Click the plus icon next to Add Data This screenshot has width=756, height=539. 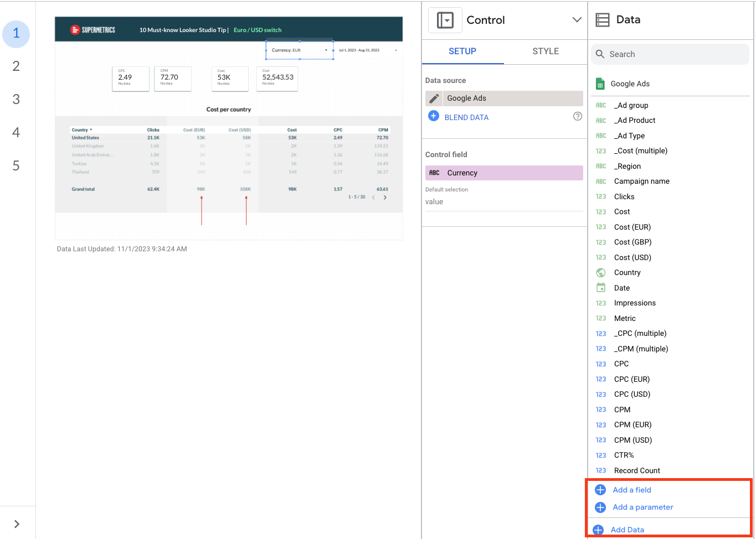[598, 530]
